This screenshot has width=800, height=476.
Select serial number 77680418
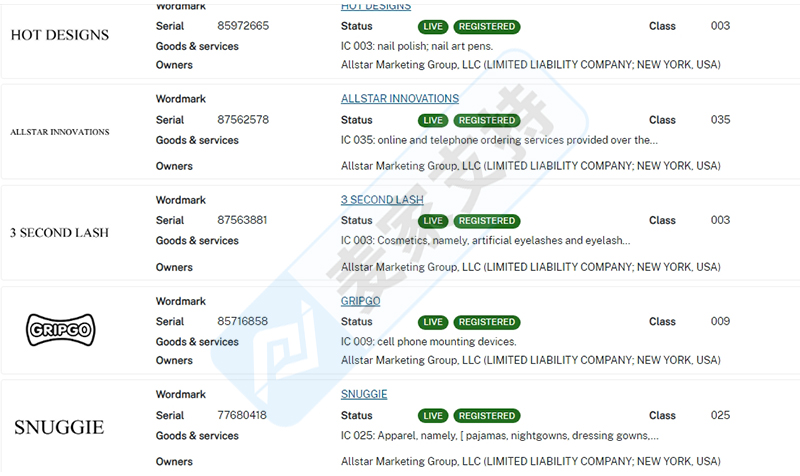click(242, 415)
